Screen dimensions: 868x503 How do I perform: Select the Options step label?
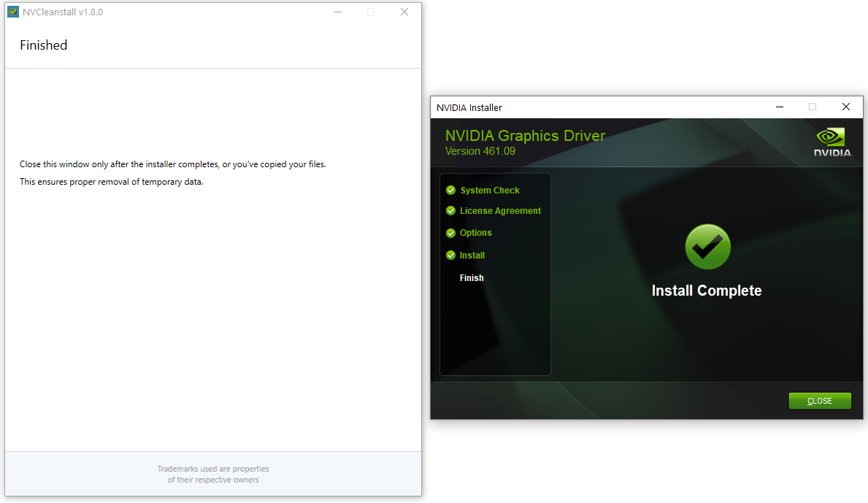point(475,233)
